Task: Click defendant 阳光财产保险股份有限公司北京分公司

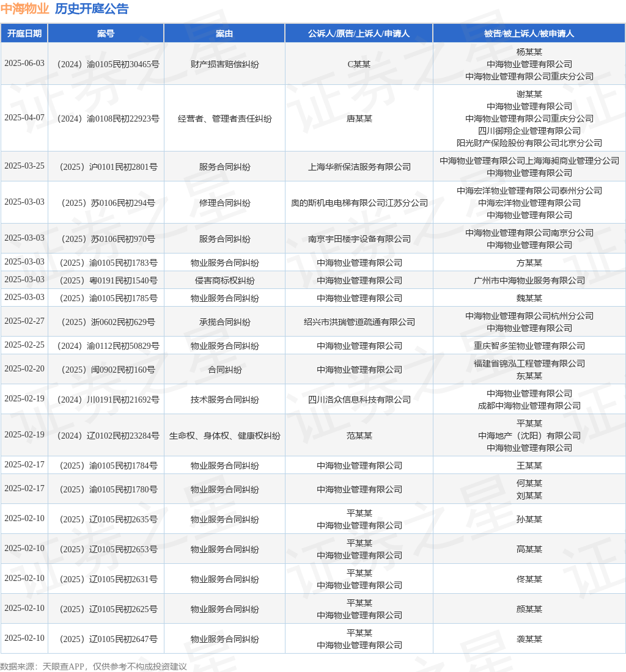Action: tap(529, 143)
